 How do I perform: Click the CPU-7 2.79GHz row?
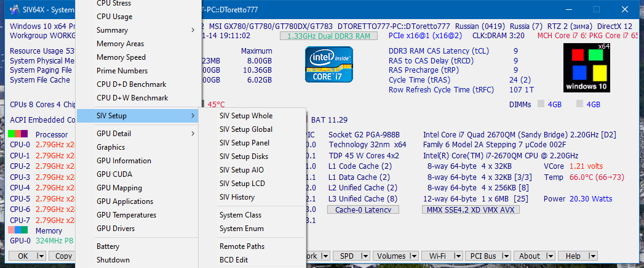coord(42,220)
